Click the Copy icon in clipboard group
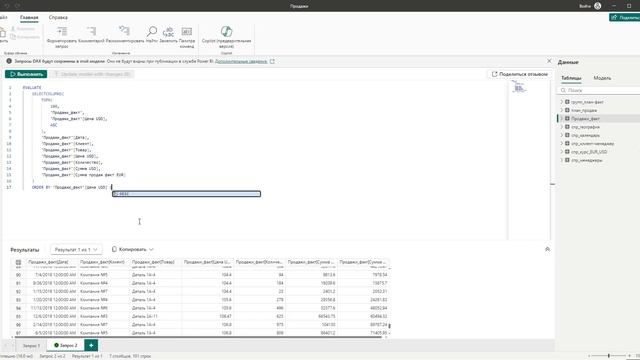This screenshot has height=360, width=640. (x=13, y=37)
